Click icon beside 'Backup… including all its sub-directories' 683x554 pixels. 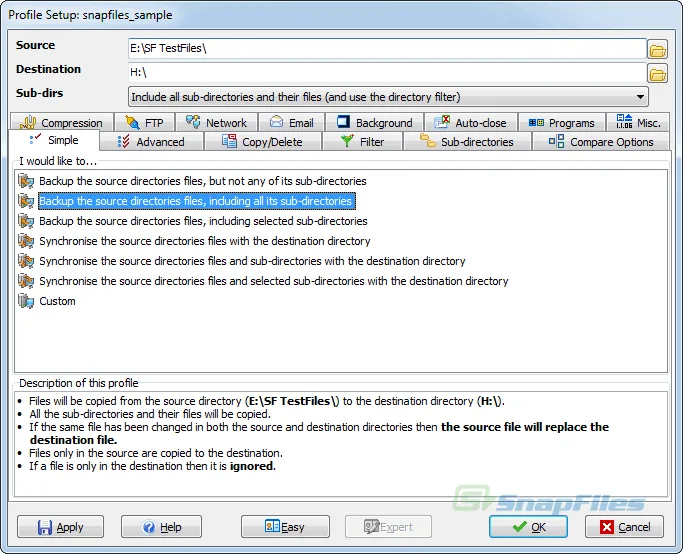26,201
